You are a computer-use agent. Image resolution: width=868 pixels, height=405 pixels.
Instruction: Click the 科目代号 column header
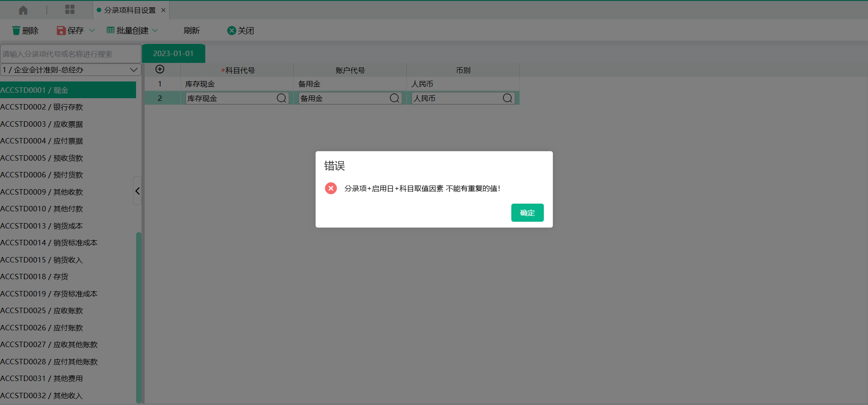(x=237, y=70)
